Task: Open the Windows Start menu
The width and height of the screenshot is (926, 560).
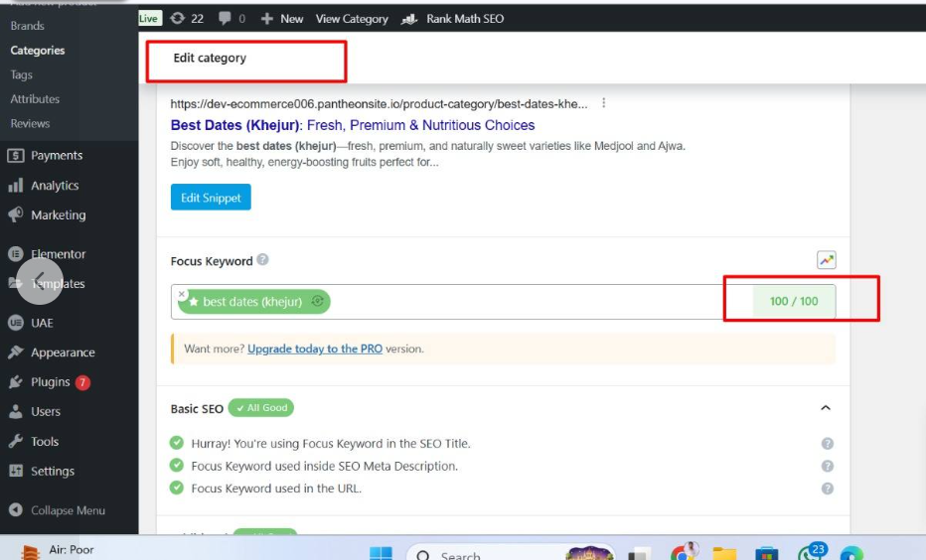Action: 381,554
